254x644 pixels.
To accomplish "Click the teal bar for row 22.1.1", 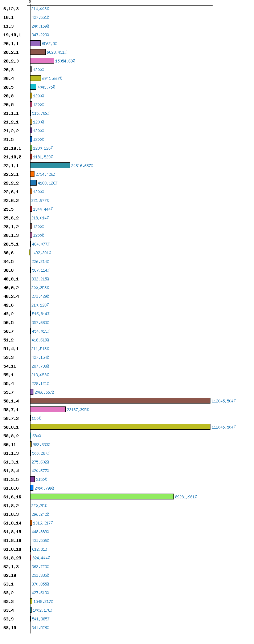I will (x=50, y=165).
